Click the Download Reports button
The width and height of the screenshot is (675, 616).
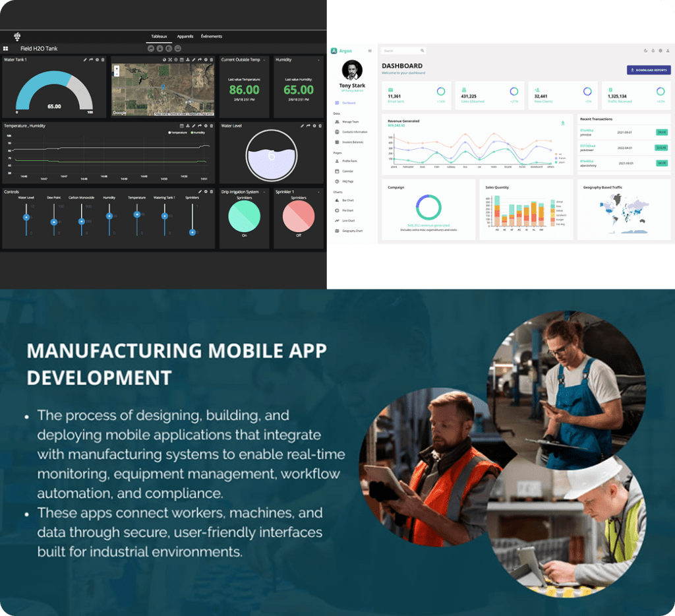pos(649,70)
